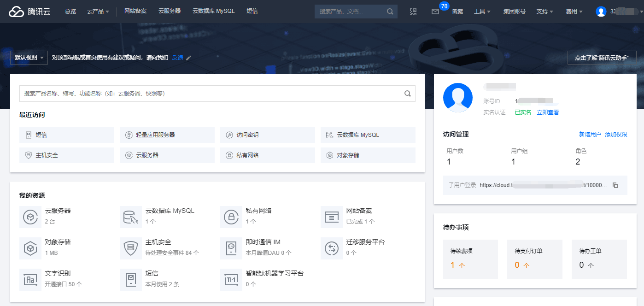The width and height of the screenshot is (644, 306).
Task: Click the 智能钛机器学习平台 TI icon
Action: coord(231,279)
